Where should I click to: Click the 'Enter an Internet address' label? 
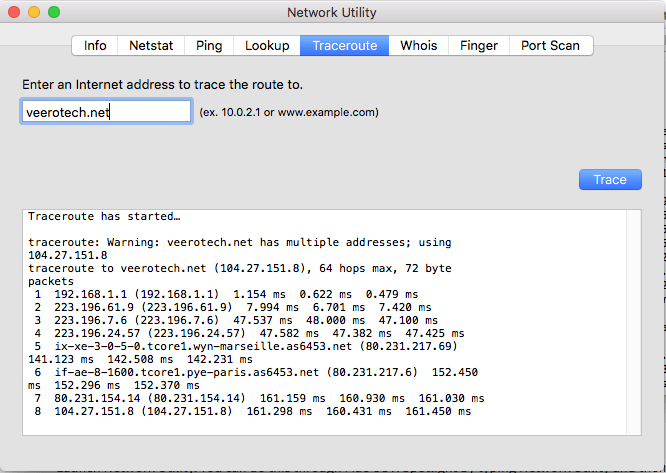coord(162,84)
